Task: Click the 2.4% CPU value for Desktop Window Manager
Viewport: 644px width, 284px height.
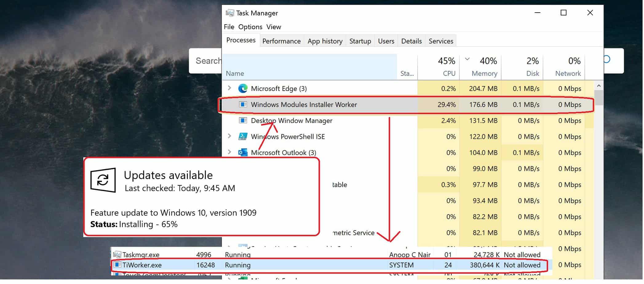Action: (x=448, y=120)
